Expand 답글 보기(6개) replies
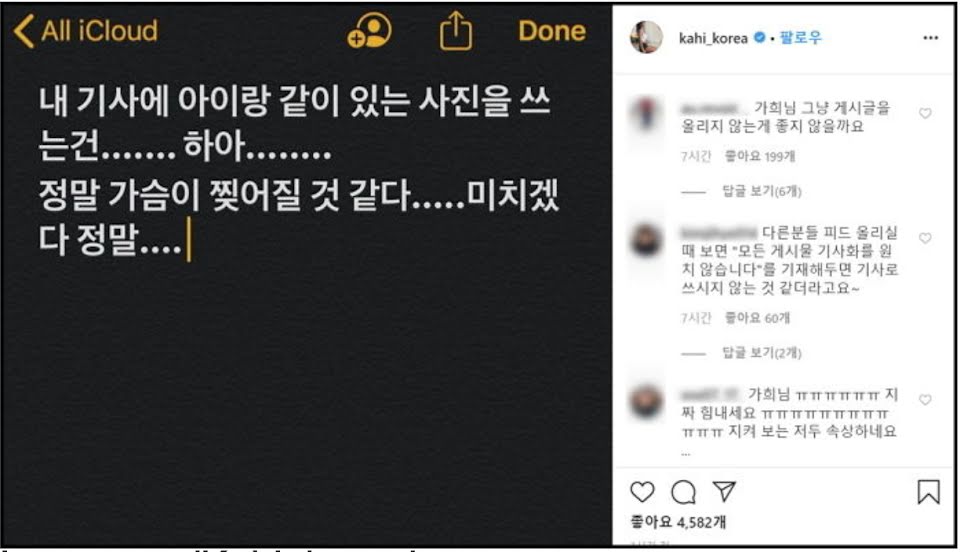The width and height of the screenshot is (960, 552). (762, 191)
